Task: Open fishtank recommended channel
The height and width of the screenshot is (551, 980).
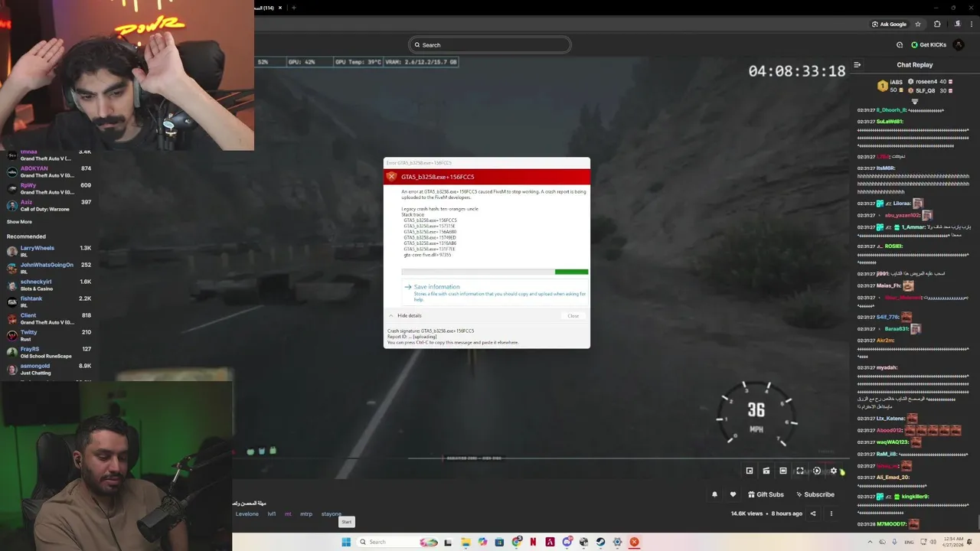Action: (x=49, y=302)
